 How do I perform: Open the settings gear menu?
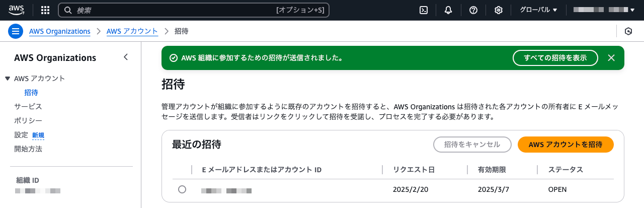498,10
